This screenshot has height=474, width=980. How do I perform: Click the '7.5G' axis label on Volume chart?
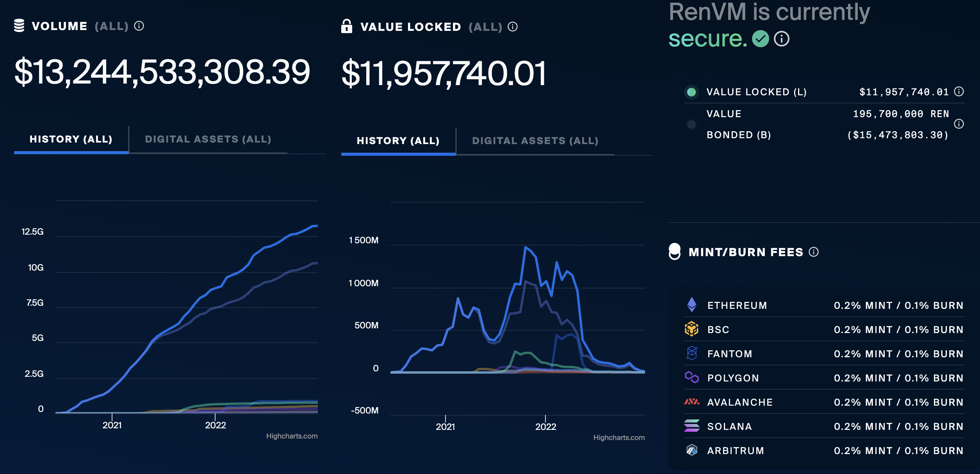click(35, 303)
